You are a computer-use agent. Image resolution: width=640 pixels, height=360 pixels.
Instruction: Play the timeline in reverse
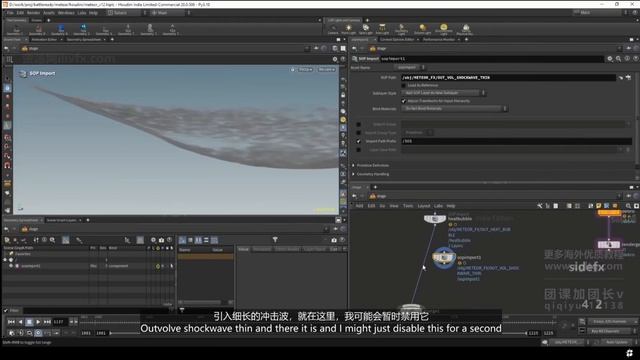(20, 322)
